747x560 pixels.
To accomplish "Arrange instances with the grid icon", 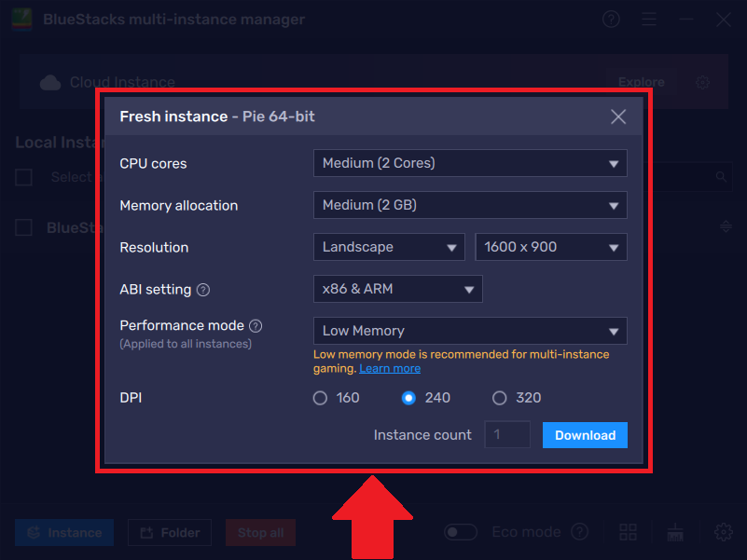I will 628,532.
